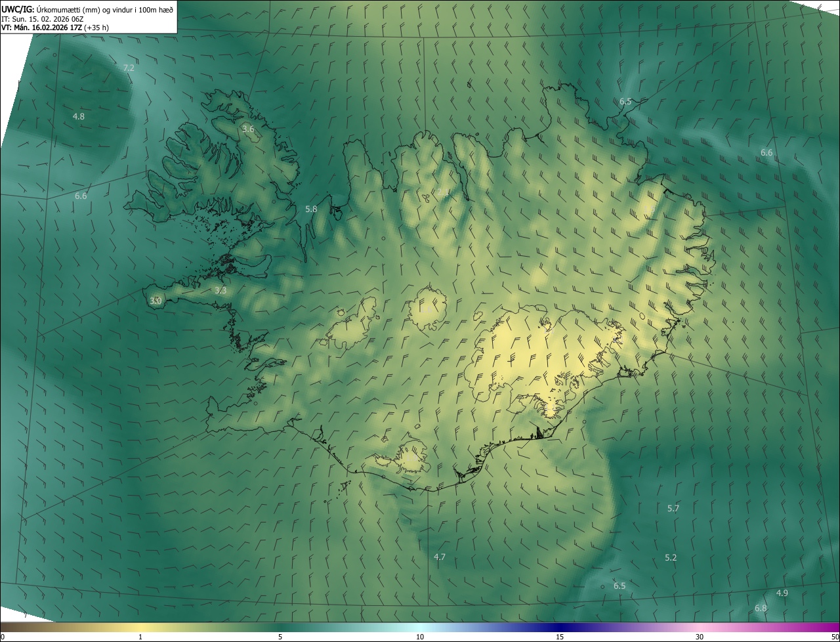The height and width of the screenshot is (642, 840).
Task: Click the 5.7 value label on map
Action: coord(673,508)
